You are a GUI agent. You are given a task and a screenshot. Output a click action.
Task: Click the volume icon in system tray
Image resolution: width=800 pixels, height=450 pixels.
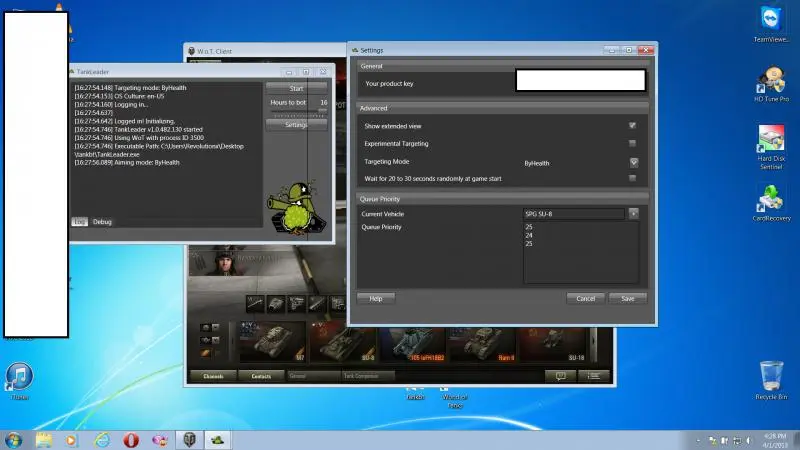point(749,440)
